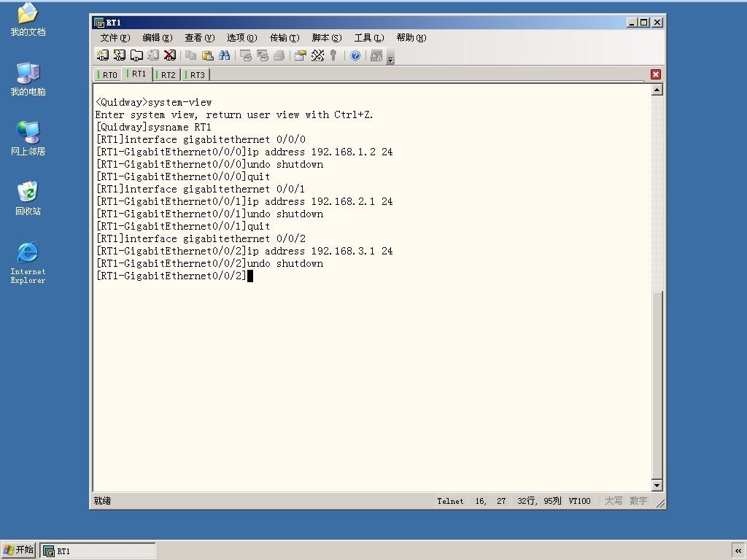The width and height of the screenshot is (747, 560).
Task: Click the terminal scrollbar down arrow
Action: (x=657, y=485)
